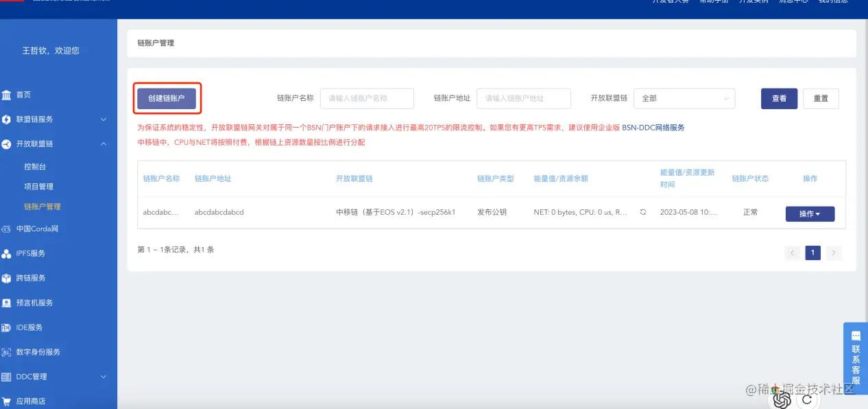Screen dimensions: 868x409
Task: Click the cell 中移链（基于EOS v2.1）-secp256k1
Action: (396, 213)
